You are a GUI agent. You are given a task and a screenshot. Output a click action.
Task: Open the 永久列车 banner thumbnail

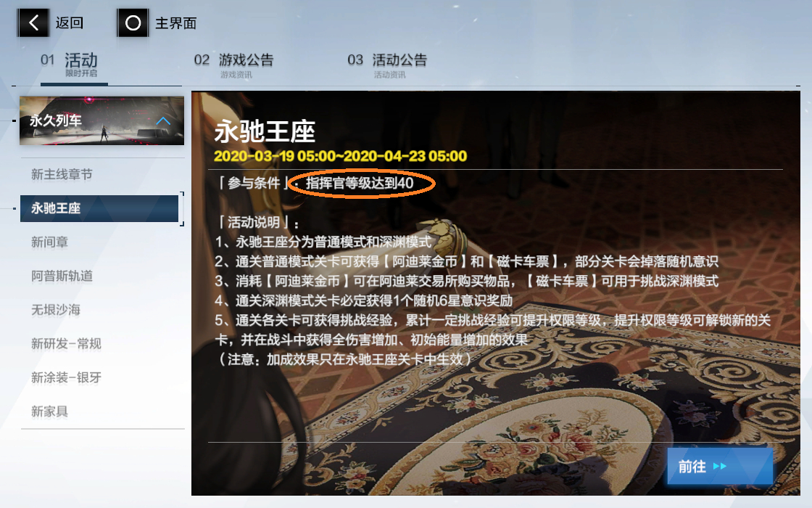pyautogui.click(x=102, y=120)
